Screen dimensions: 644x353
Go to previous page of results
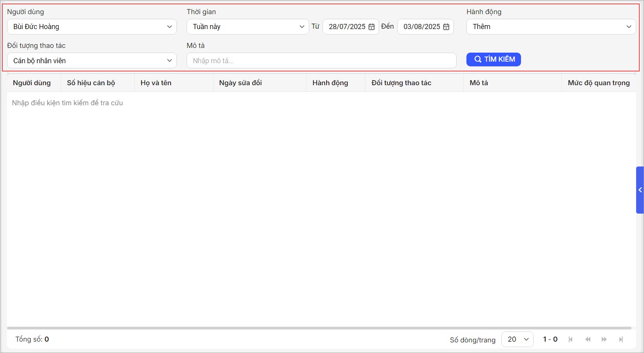[x=588, y=339]
